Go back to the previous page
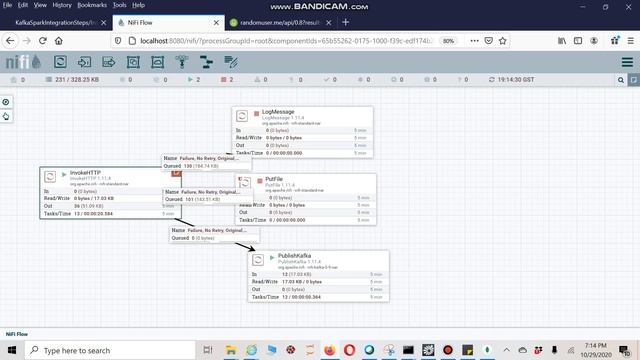 click(10, 41)
